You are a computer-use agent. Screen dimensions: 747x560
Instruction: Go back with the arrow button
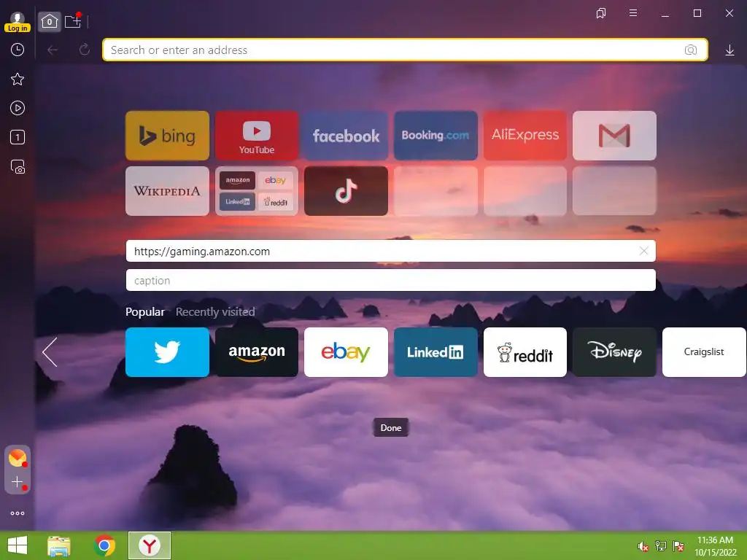coord(53,50)
